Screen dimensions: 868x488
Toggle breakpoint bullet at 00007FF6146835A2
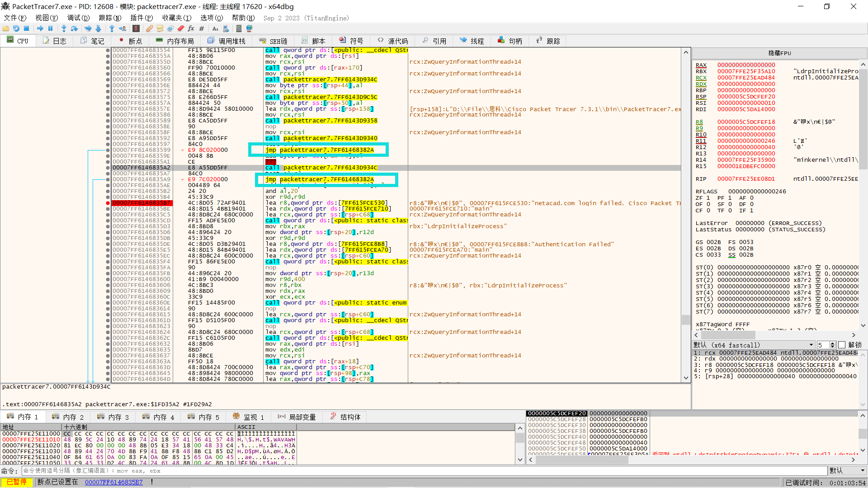(x=108, y=168)
